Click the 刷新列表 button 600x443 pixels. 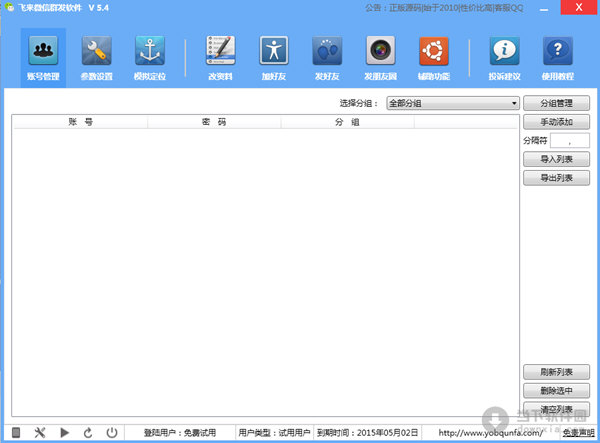click(x=556, y=372)
